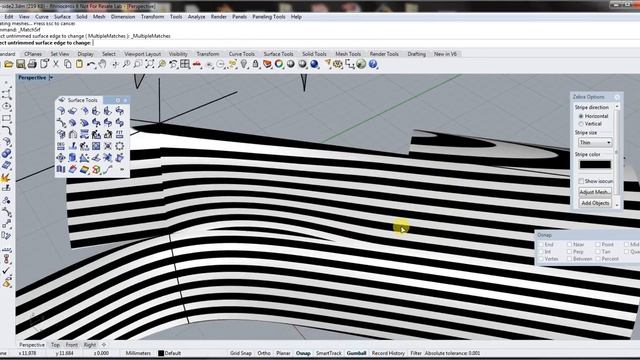Click the blue sphere Render icon
640x360 pixels.
click(x=314, y=64)
